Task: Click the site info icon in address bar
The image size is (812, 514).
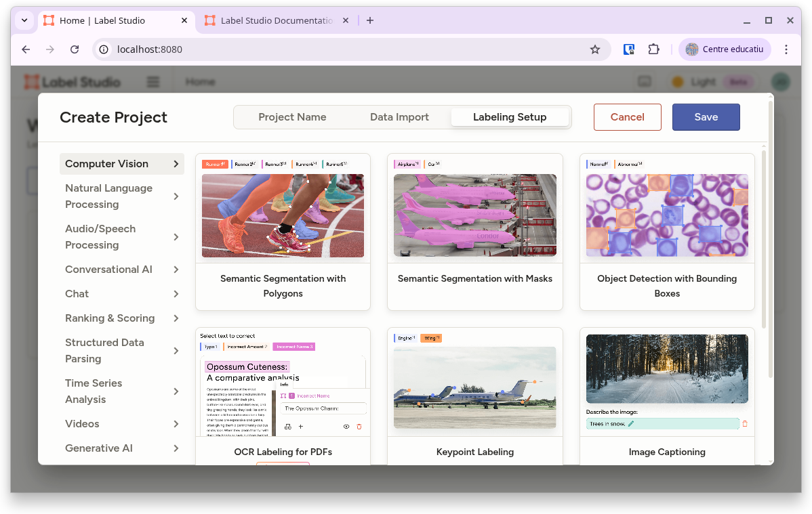Action: (104, 49)
